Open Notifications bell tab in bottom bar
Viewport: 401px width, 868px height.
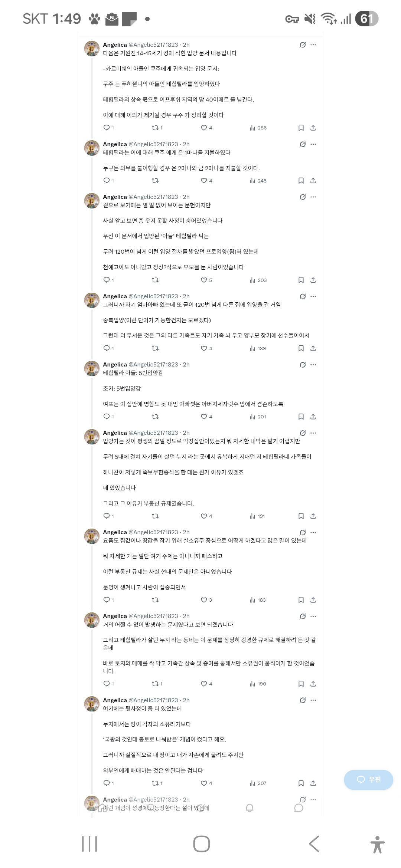[x=250, y=808]
